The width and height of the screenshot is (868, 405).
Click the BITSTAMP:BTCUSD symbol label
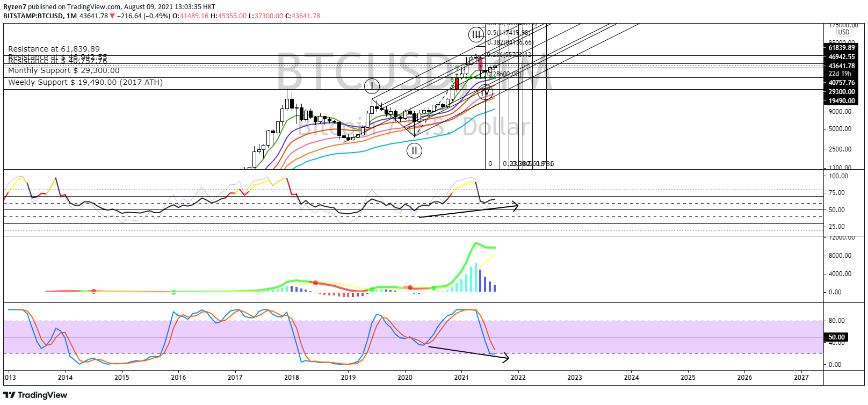pyautogui.click(x=33, y=16)
